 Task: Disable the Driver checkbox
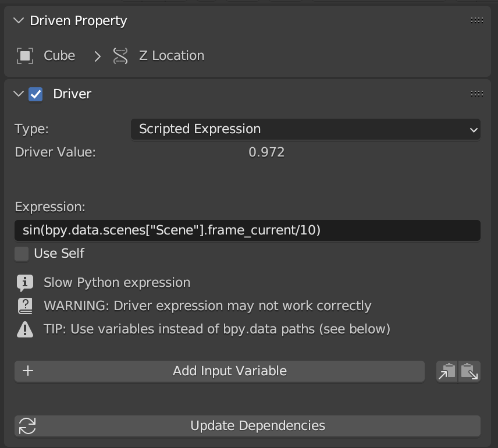(36, 94)
